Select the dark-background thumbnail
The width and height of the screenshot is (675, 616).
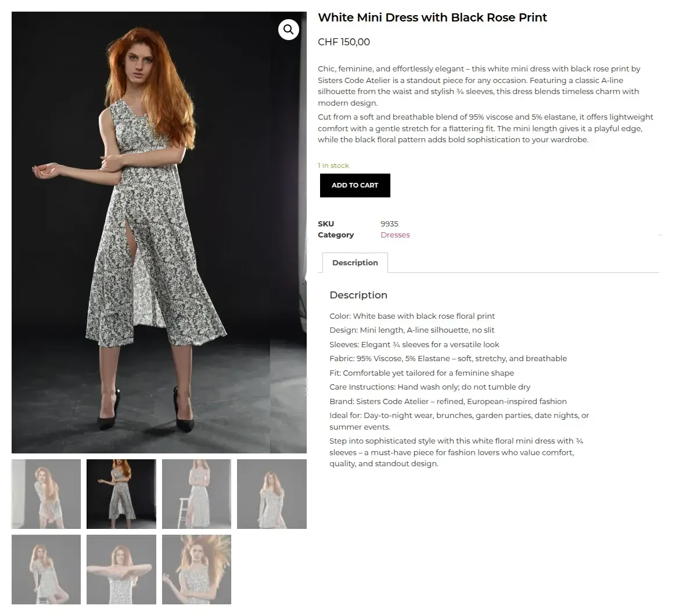pos(121,494)
